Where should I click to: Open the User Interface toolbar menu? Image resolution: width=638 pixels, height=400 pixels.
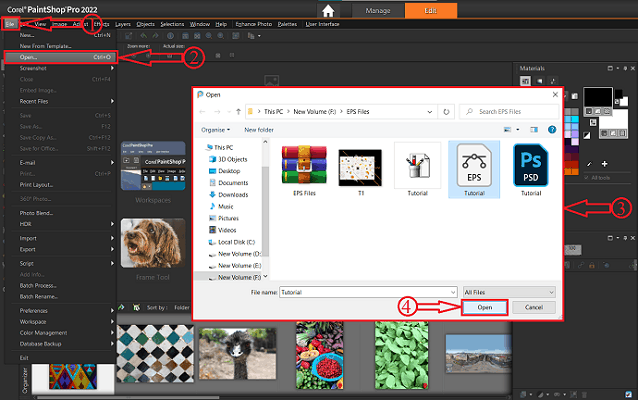[322, 24]
